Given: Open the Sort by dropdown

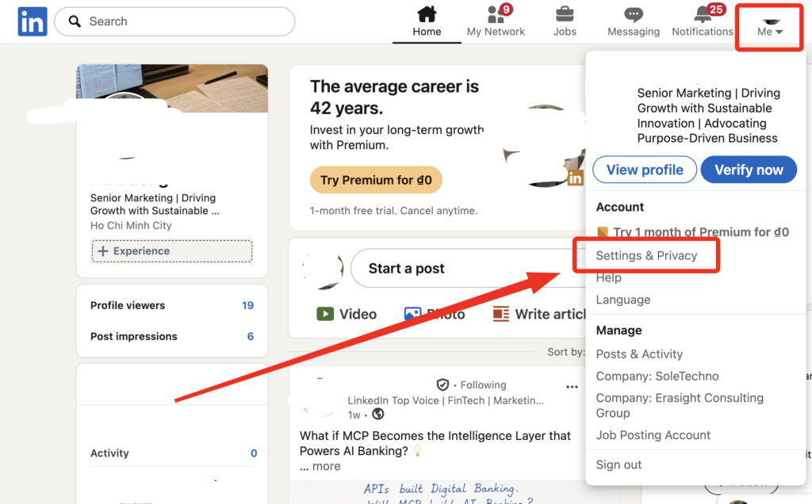Looking at the screenshot, I should (x=565, y=352).
